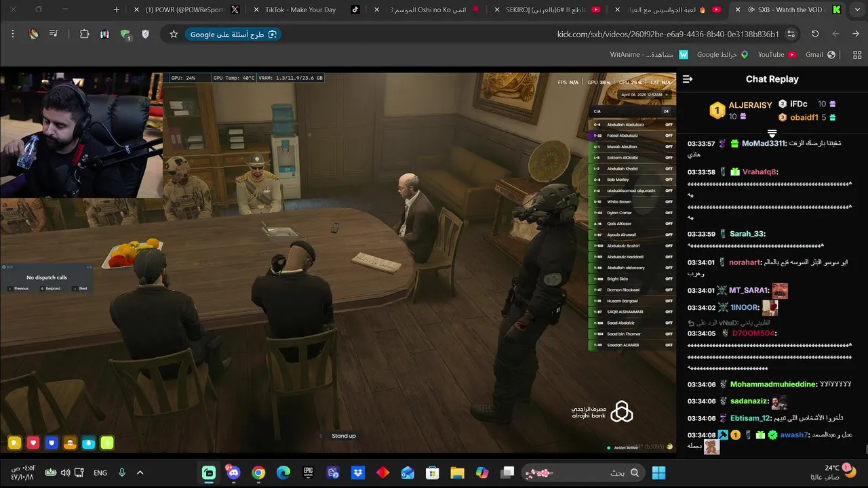868x488 pixels.
Task: Click Previous in the dispatch panel
Action: click(x=20, y=289)
